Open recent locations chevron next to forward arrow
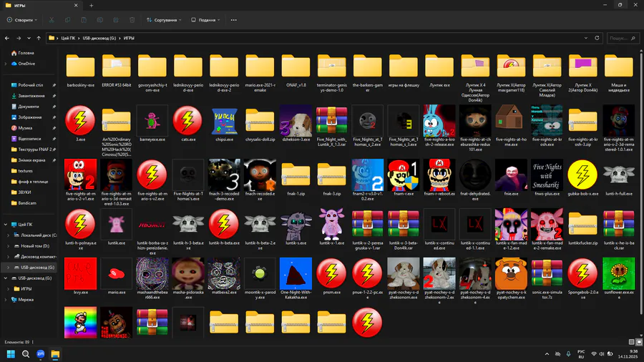Screen dimensions: 644x362 [x=29, y=38]
